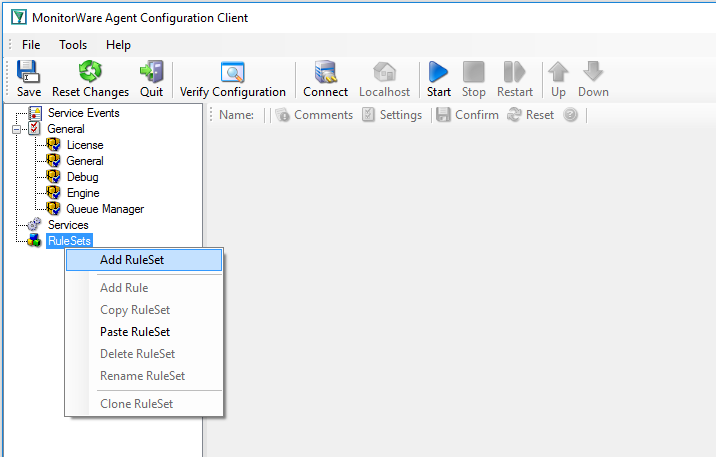
Task: Click the blue Start play icon
Action: [438, 72]
